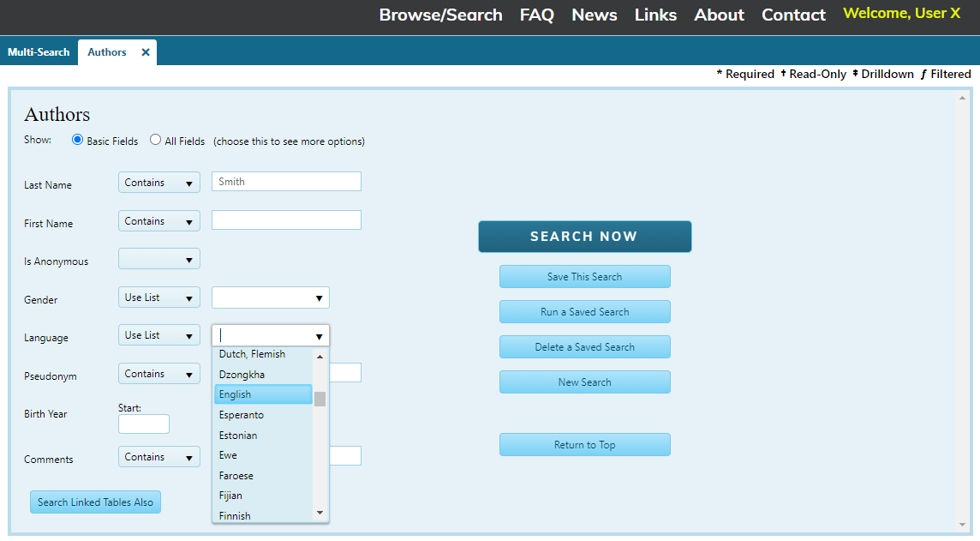Open the Last Name Contains dropdown
The height and width of the screenshot is (541, 980).
coord(158,183)
